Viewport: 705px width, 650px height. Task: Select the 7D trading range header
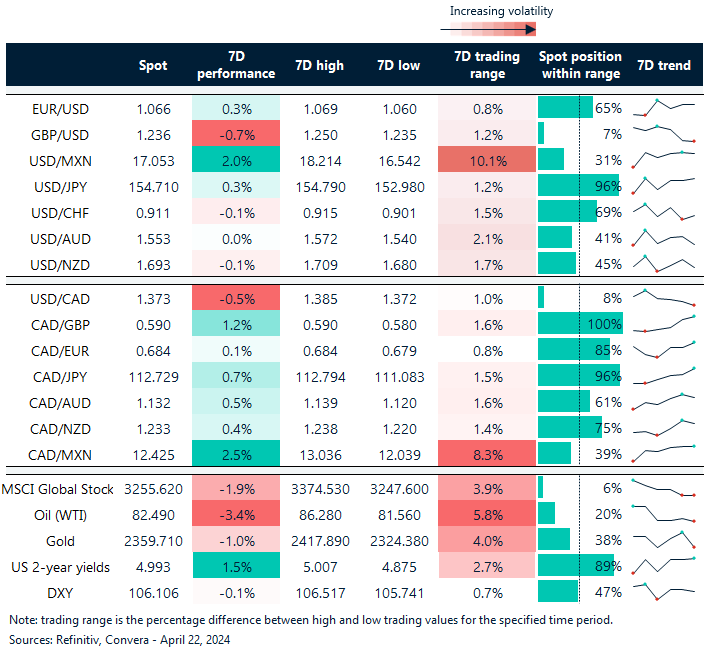pyautogui.click(x=480, y=65)
